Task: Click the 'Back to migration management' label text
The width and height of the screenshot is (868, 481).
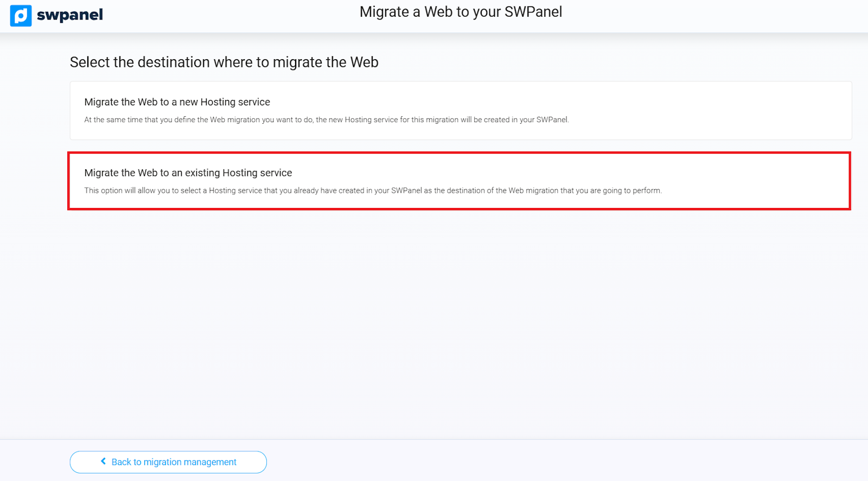Action: tap(174, 462)
